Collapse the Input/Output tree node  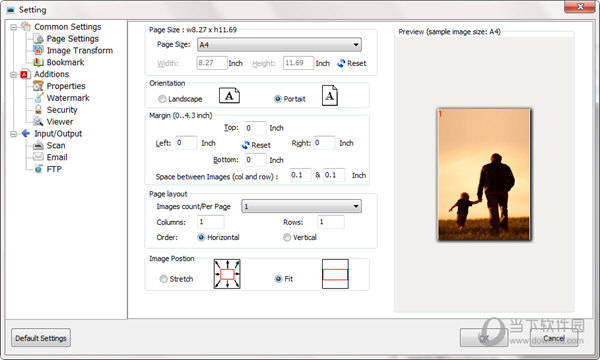pyautogui.click(x=14, y=134)
